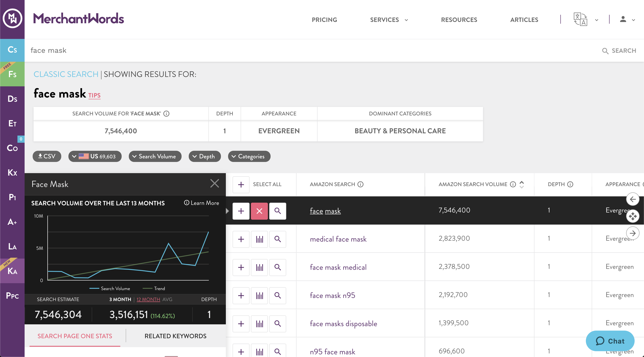Image resolution: width=644 pixels, height=357 pixels.
Task: Open the account dropdown arrow
Action: tap(633, 20)
